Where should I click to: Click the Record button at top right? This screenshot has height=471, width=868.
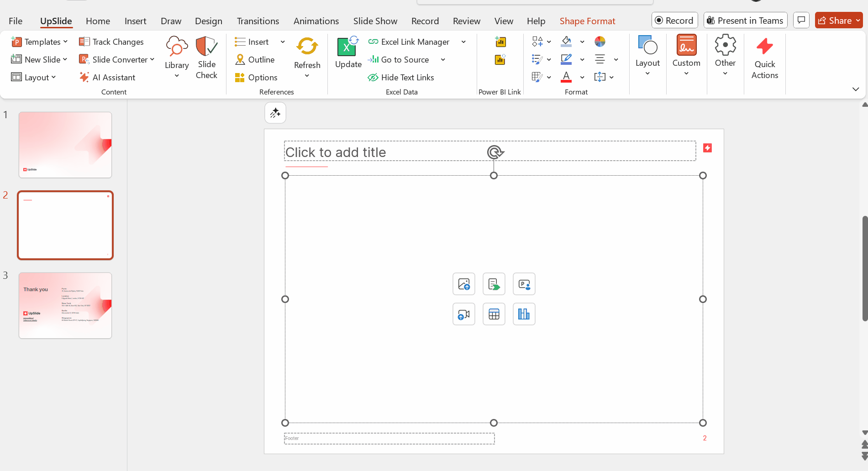pyautogui.click(x=674, y=21)
